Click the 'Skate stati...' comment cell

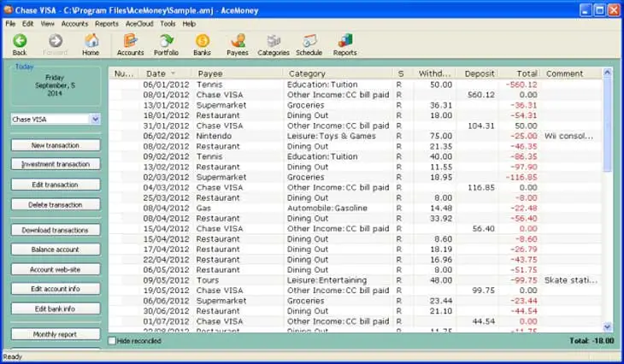571,280
